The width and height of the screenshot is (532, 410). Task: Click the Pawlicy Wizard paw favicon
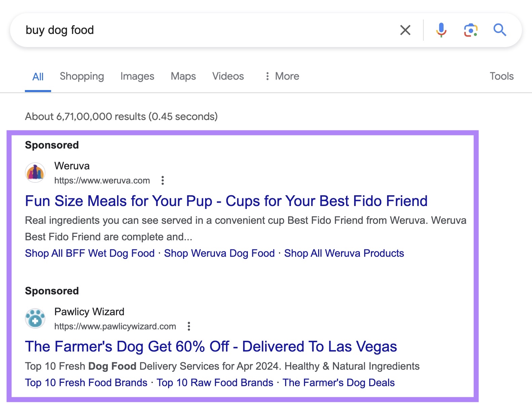[x=35, y=318]
